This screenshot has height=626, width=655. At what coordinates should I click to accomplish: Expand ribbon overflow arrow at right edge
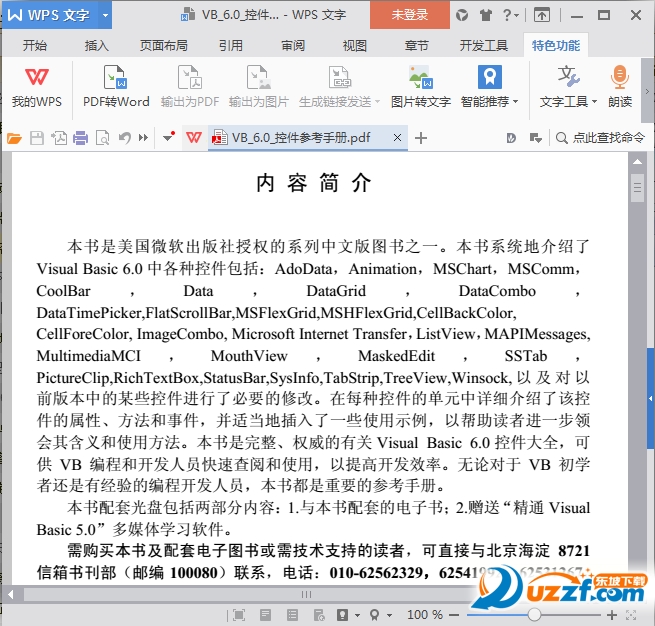point(647,91)
